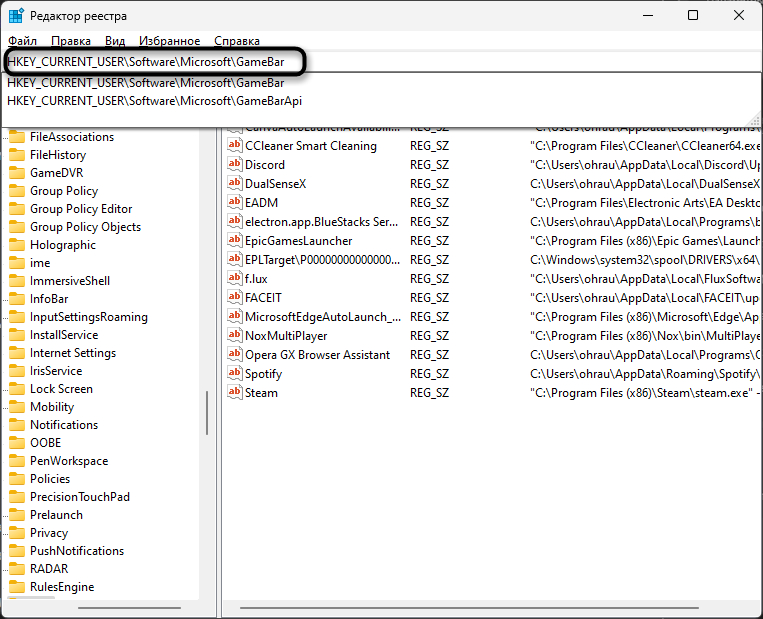The height and width of the screenshot is (619, 763).
Task: Click the Registry Editor app icon
Action: [16, 16]
